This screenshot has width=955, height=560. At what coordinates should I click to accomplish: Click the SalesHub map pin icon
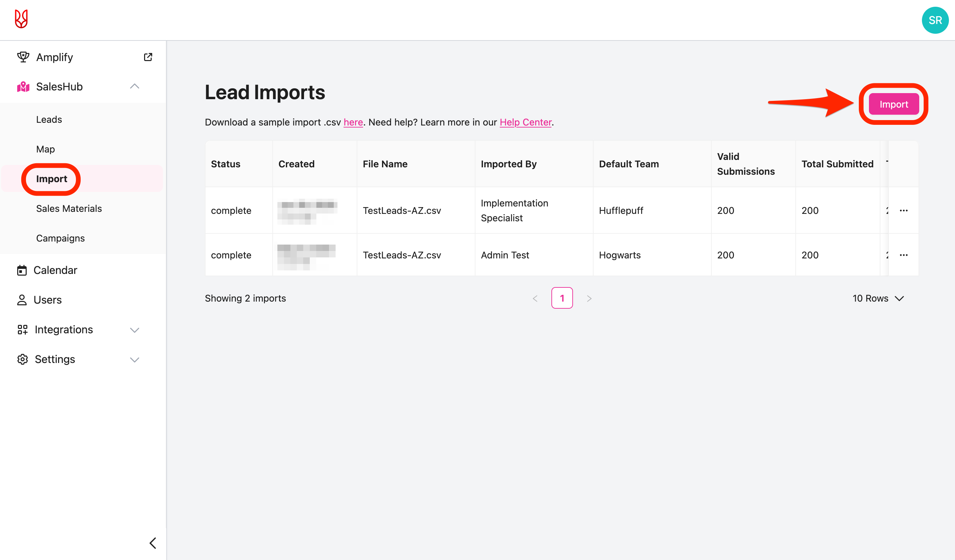[23, 87]
